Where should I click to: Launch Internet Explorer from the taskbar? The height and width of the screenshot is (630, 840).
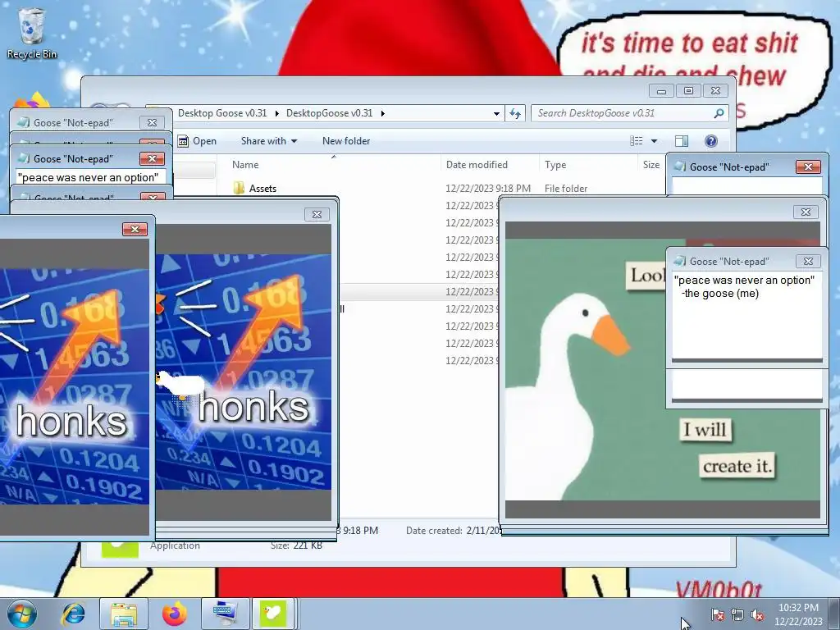point(73,614)
